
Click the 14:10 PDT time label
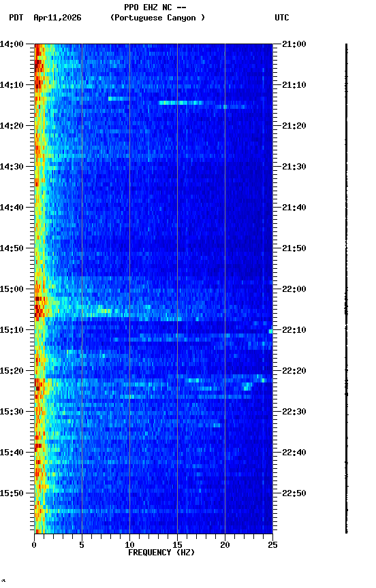click(12, 85)
